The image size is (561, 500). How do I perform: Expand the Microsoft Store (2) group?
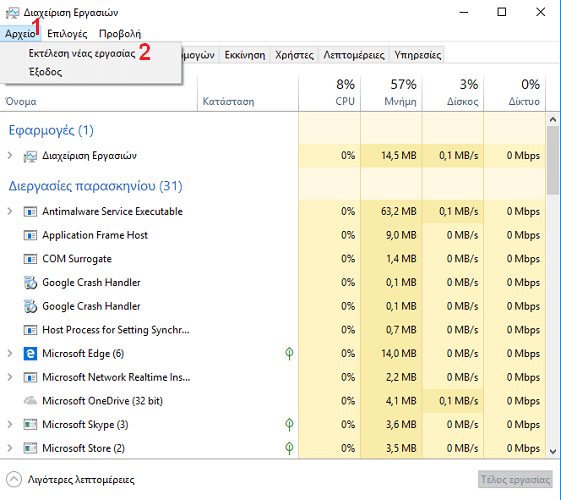coord(10,448)
